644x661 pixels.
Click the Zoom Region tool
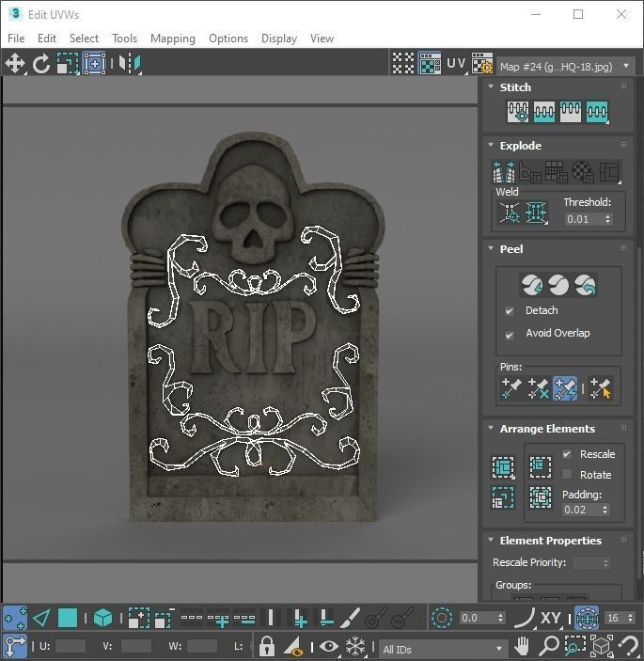[x=574, y=645]
